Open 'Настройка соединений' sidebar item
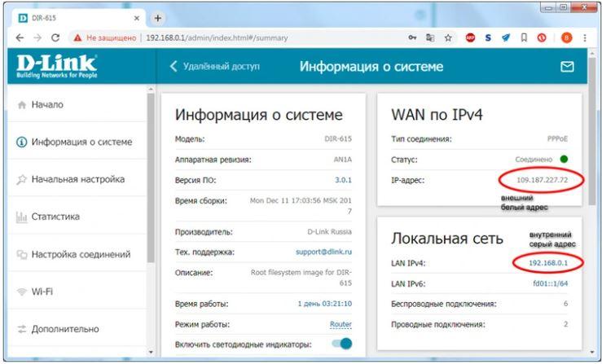The image size is (602, 364). coord(77,254)
